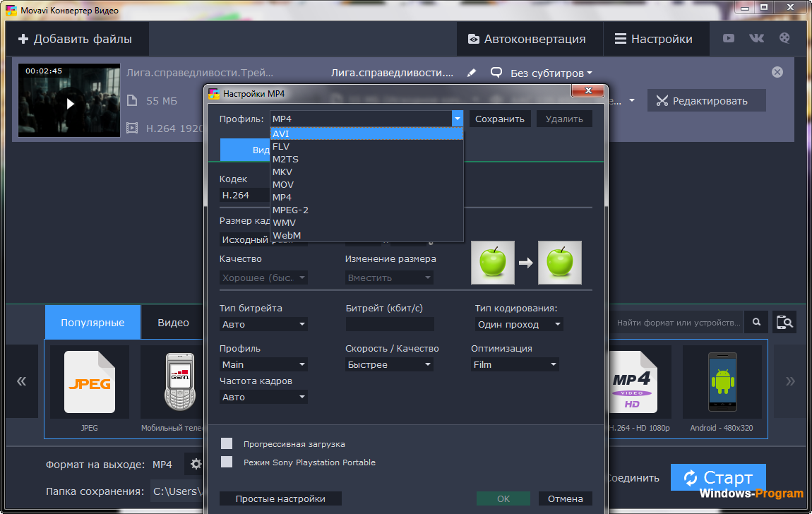The image size is (812, 514).
Task: Click the pencil rename icon next to the output name
Action: (471, 73)
